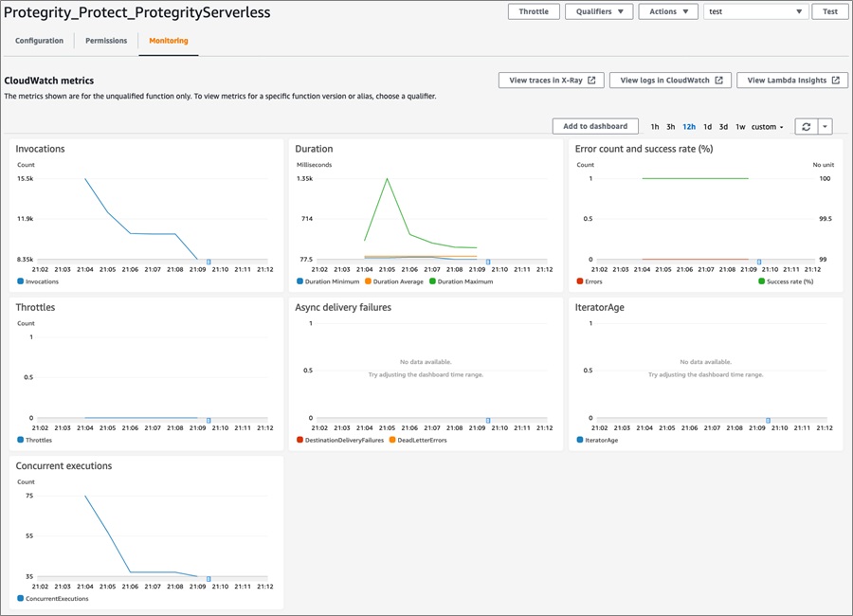The height and width of the screenshot is (616, 853).
Task: Select the 3d time range
Action: 723,127
